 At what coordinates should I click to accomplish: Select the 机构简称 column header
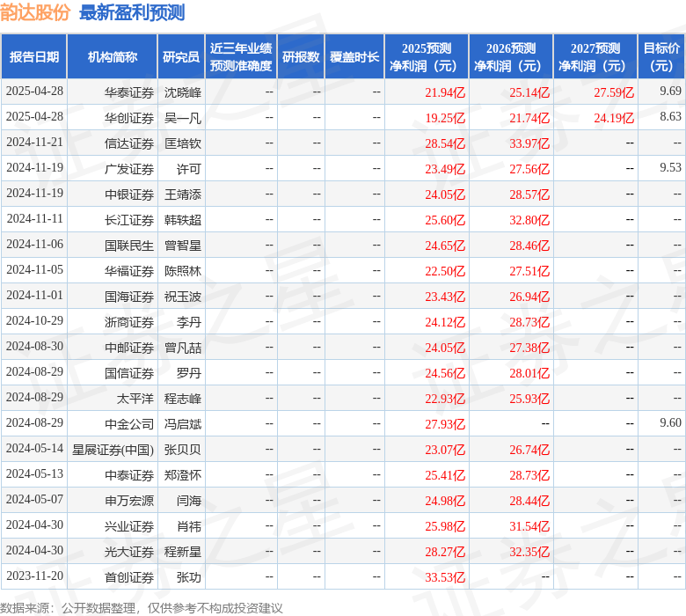113,57
